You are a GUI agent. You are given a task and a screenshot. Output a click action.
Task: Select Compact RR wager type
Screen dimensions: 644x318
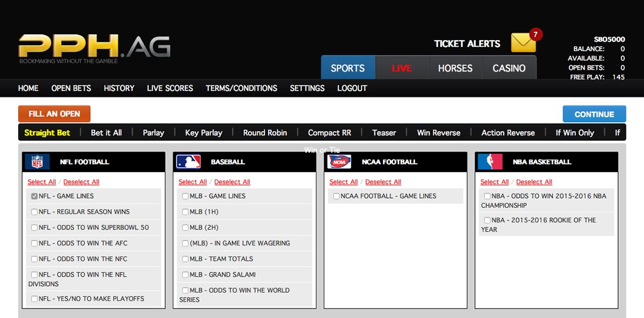pyautogui.click(x=329, y=133)
